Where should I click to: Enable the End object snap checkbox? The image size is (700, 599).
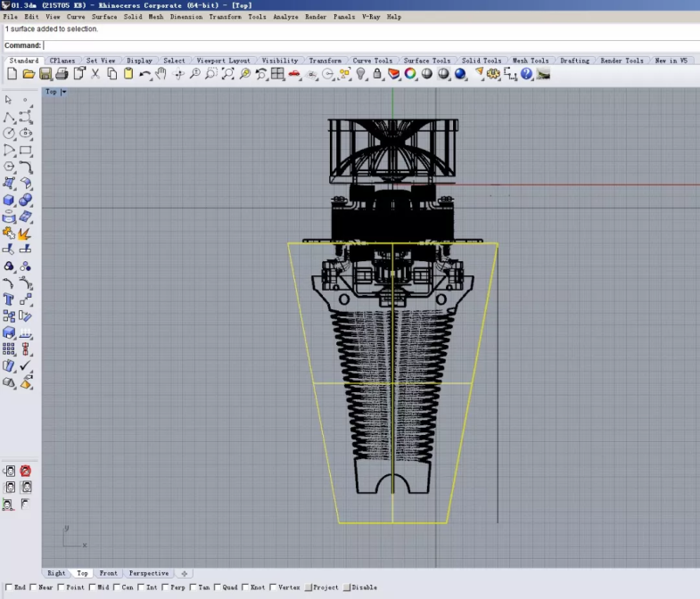(9, 587)
